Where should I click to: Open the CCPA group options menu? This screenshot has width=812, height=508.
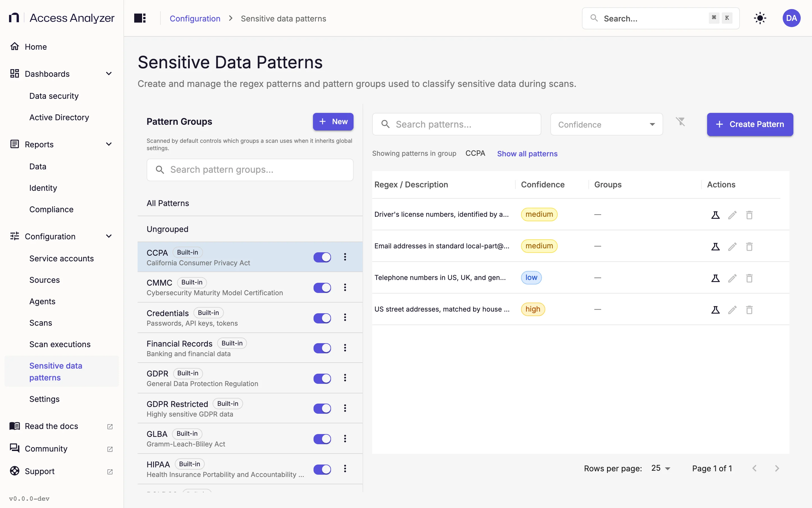click(x=345, y=257)
